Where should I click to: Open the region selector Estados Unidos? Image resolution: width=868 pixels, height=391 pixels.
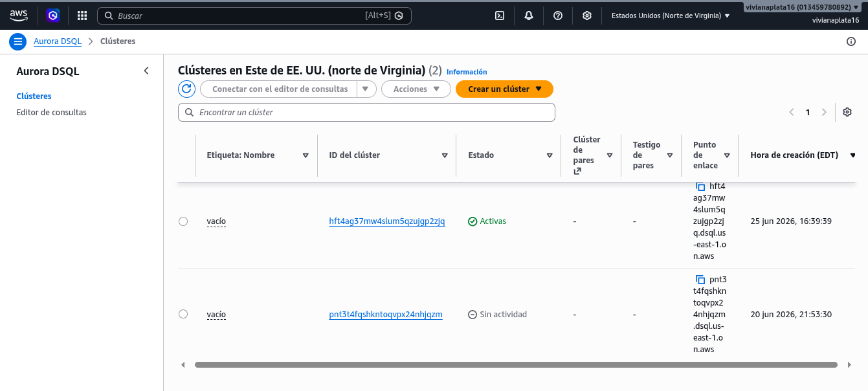click(x=671, y=16)
